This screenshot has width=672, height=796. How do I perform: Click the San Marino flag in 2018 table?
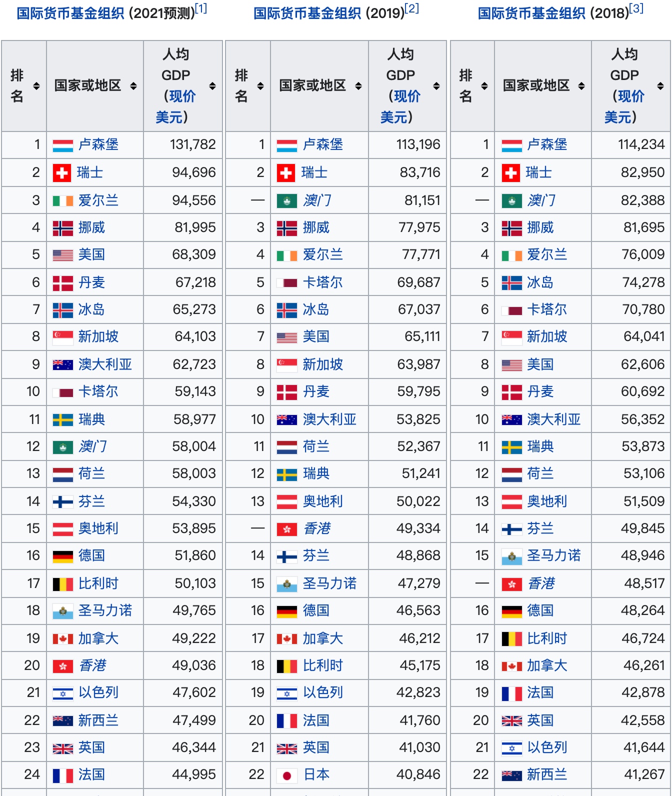(511, 556)
